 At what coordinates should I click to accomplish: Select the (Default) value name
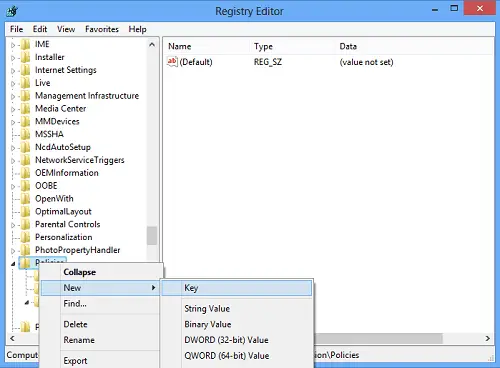click(196, 62)
